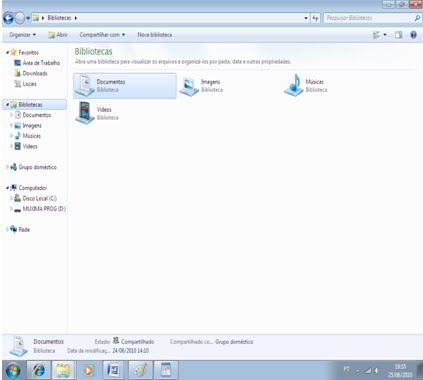Click the Pesquisar Bibliotecas search field

pyautogui.click(x=368, y=18)
